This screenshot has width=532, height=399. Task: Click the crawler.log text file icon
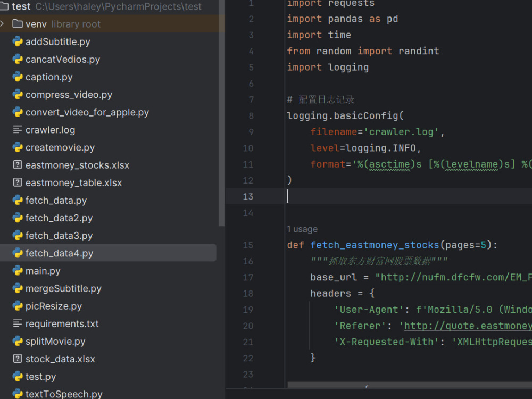coord(18,130)
